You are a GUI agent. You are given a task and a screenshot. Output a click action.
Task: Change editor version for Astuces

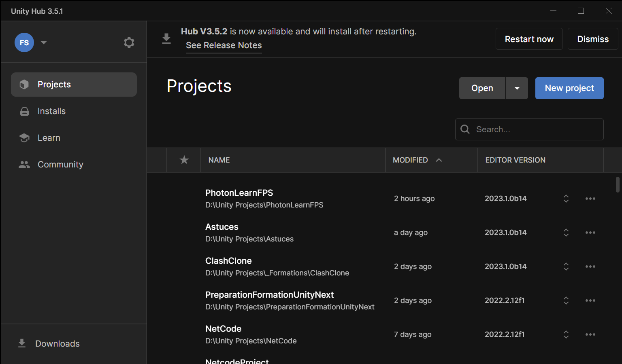[566, 233]
